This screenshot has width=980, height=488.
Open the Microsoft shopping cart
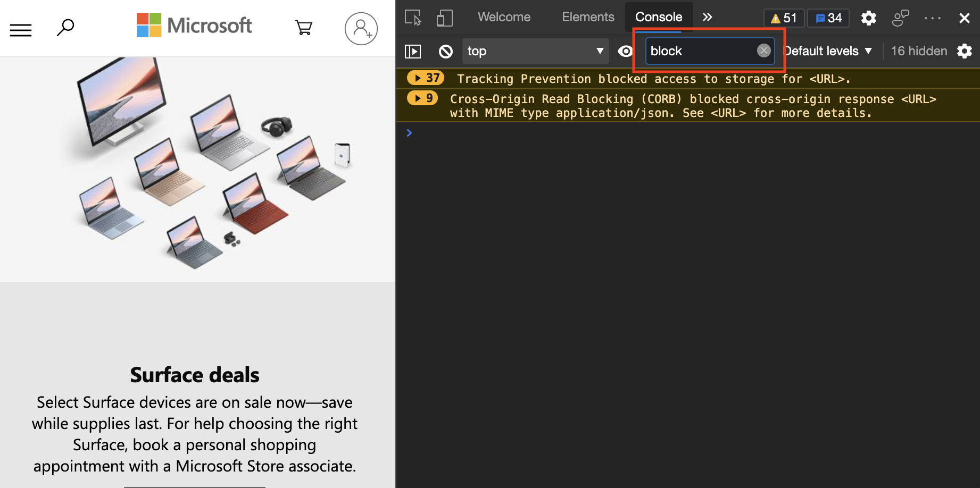click(x=303, y=28)
